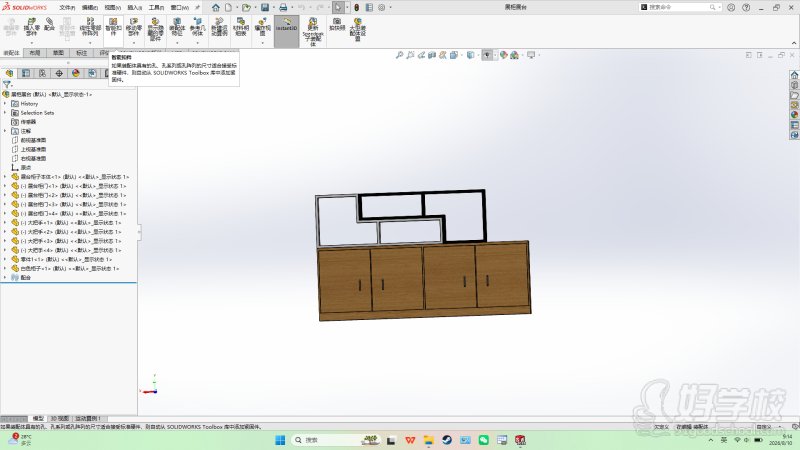The height and width of the screenshot is (450, 800).
Task: Switch to the 标注 ribbon tab
Action: point(82,53)
